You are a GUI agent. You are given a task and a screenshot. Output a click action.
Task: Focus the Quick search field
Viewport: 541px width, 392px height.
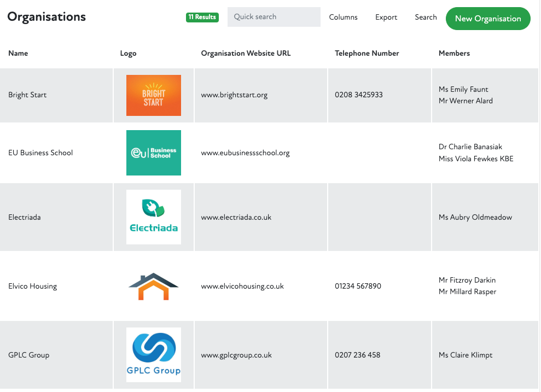click(x=274, y=17)
